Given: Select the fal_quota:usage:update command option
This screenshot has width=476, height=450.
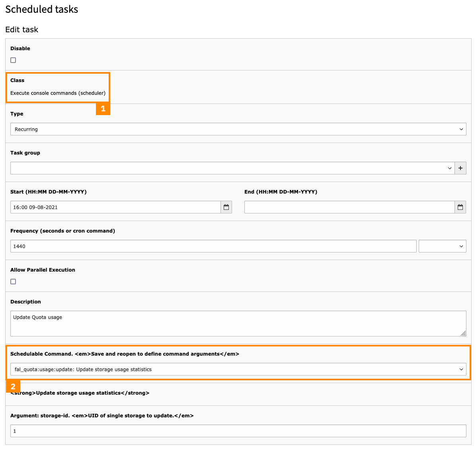Looking at the screenshot, I should point(238,369).
